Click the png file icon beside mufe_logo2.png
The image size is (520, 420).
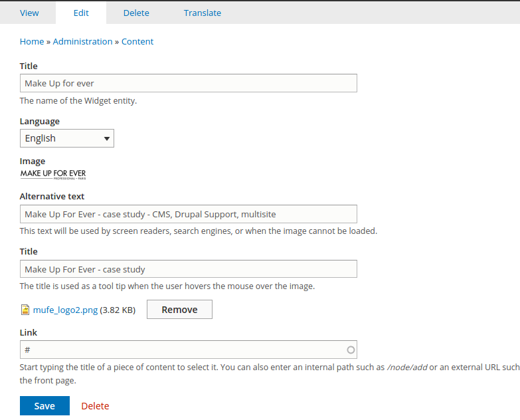[x=25, y=310]
